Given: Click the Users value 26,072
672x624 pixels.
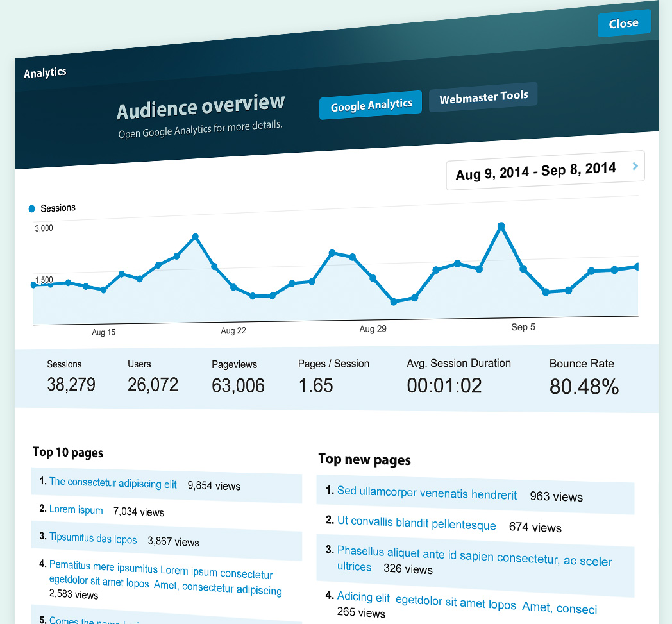Looking at the screenshot, I should tap(153, 385).
